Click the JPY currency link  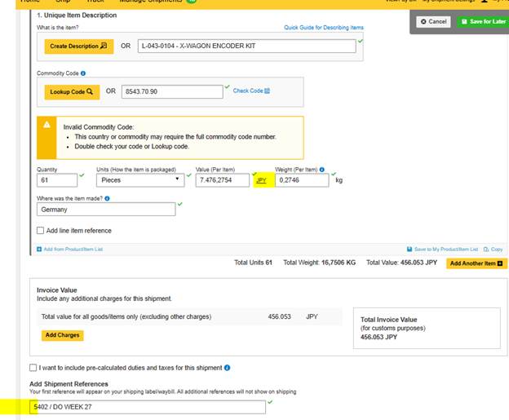tap(261, 180)
